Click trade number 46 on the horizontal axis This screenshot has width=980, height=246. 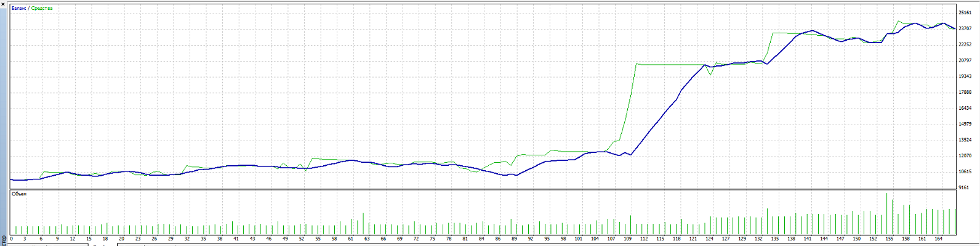pyautogui.click(x=268, y=239)
